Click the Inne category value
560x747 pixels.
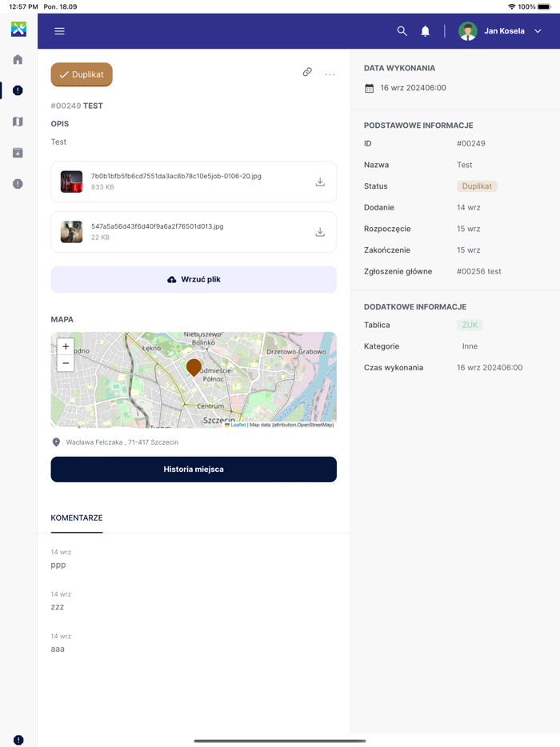[x=470, y=346]
